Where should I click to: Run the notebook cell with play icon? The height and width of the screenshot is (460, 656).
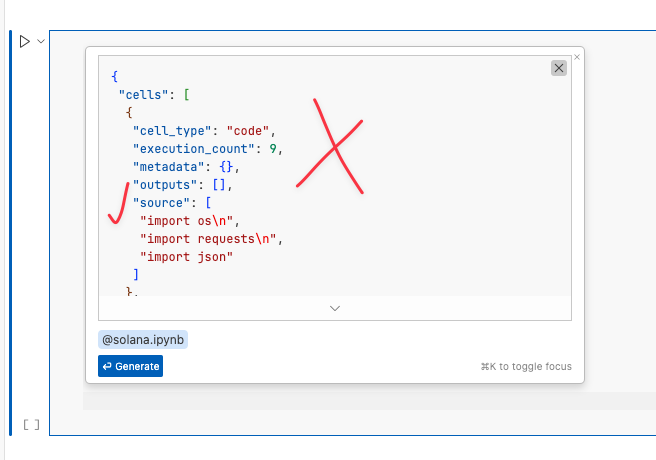25,41
